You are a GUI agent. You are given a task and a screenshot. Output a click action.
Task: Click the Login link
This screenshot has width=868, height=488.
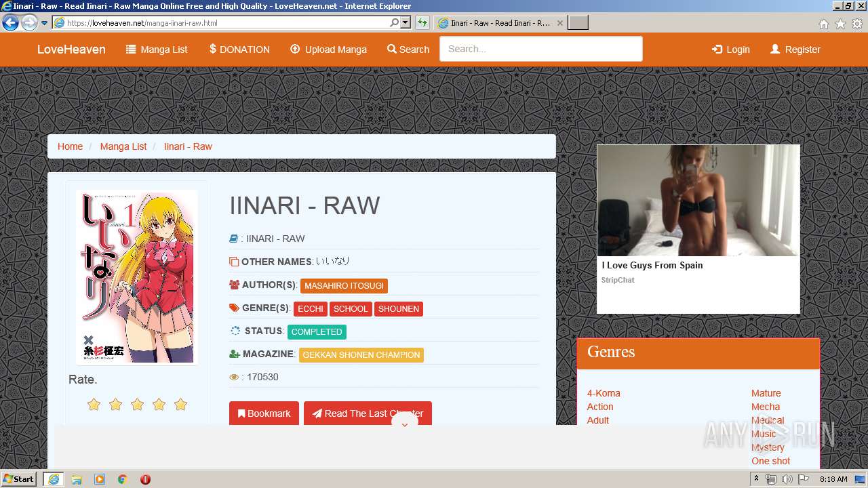730,49
